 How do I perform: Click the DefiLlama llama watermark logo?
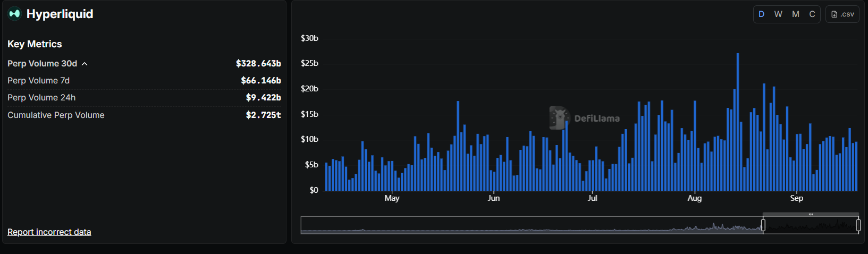point(559,118)
